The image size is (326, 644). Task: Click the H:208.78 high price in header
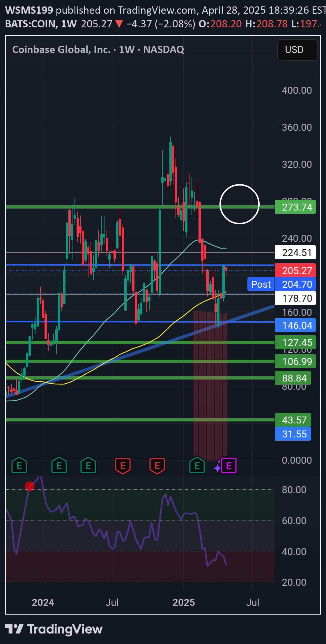pos(266,24)
